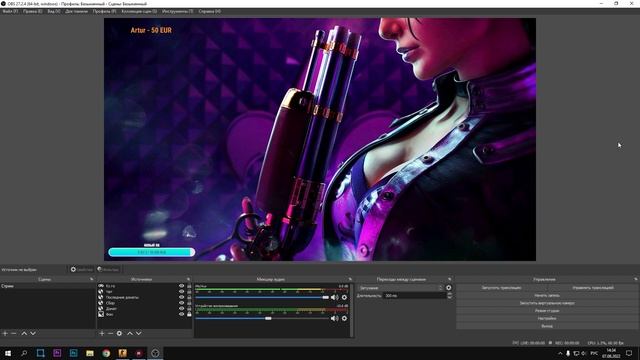This screenshot has height=360, width=640.
Task: Open source properties gear in Sources toolbar
Action: (x=119, y=333)
